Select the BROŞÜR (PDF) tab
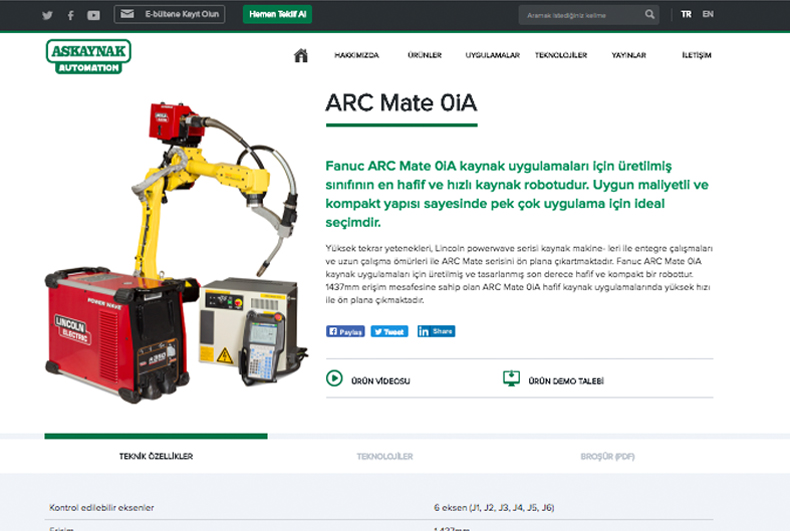The width and height of the screenshot is (790, 531). tap(608, 456)
